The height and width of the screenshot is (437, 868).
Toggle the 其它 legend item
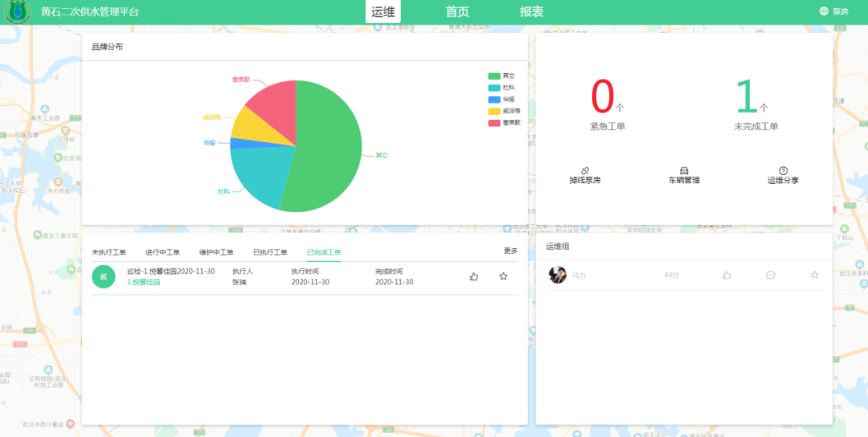(494, 76)
